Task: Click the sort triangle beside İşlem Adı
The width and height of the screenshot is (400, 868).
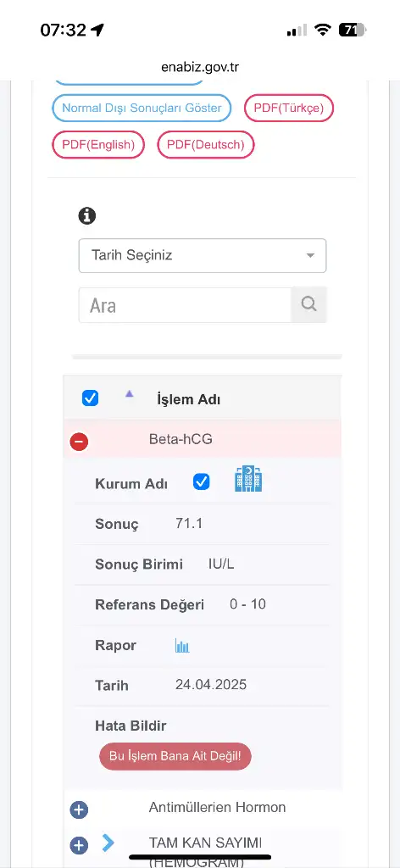Action: pyautogui.click(x=130, y=393)
